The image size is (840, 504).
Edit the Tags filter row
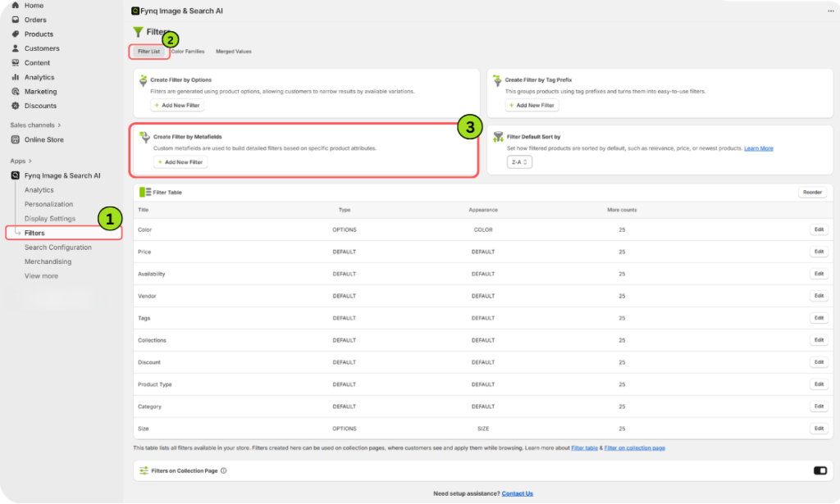(x=819, y=318)
